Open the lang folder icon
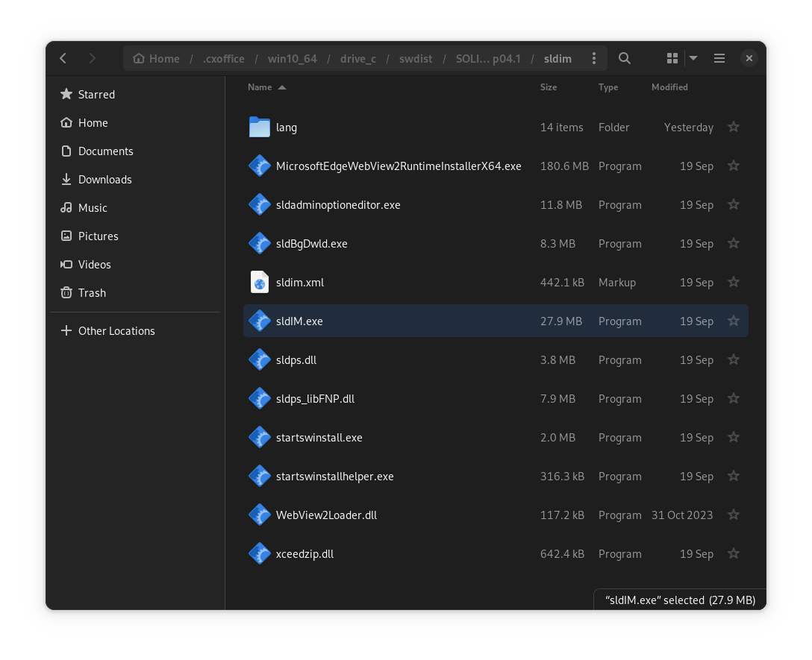Viewport: 812px width, 660px height. point(259,127)
